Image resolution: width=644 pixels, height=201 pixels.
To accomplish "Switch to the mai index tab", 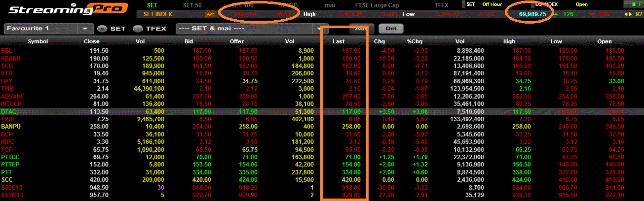I will tap(330, 4).
